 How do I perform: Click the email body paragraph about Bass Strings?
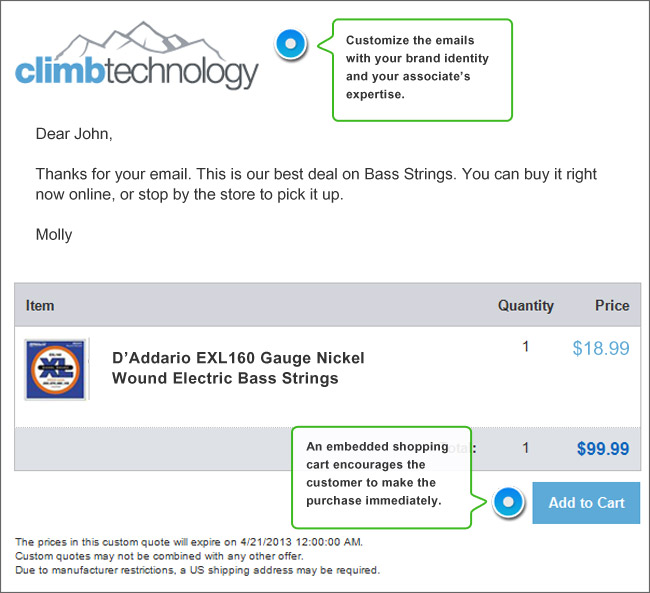point(316,184)
